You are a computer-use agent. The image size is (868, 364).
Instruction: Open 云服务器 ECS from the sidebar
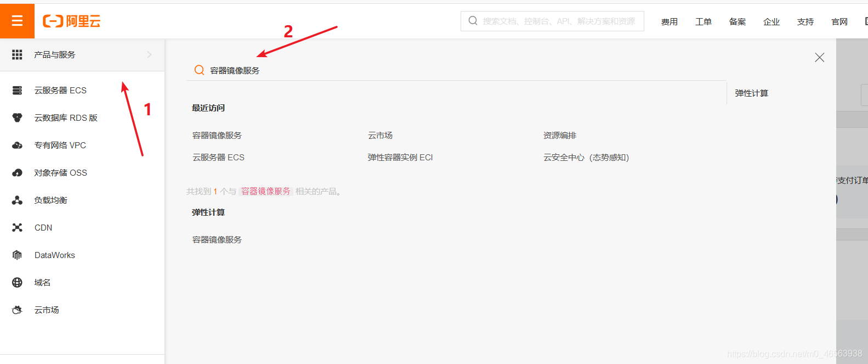[60, 90]
